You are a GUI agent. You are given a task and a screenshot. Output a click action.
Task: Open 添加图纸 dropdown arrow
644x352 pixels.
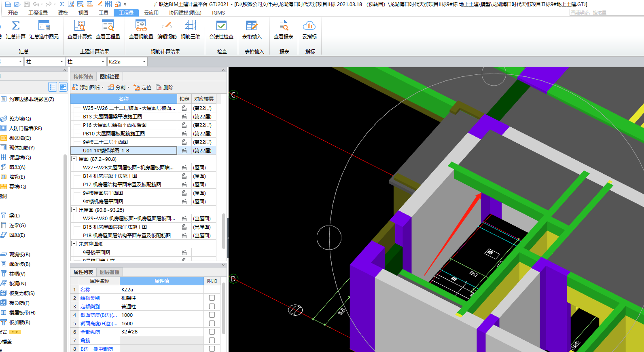(102, 87)
